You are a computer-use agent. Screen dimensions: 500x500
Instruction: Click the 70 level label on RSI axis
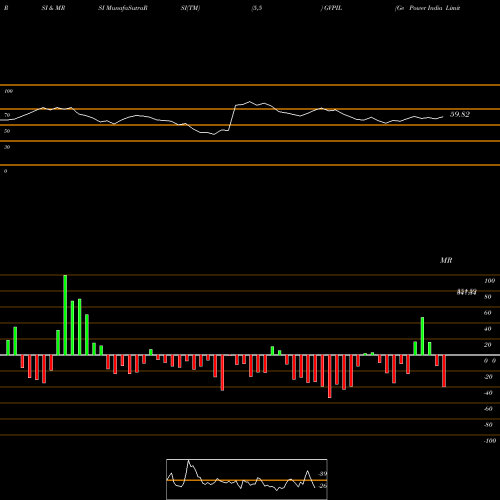(7, 115)
